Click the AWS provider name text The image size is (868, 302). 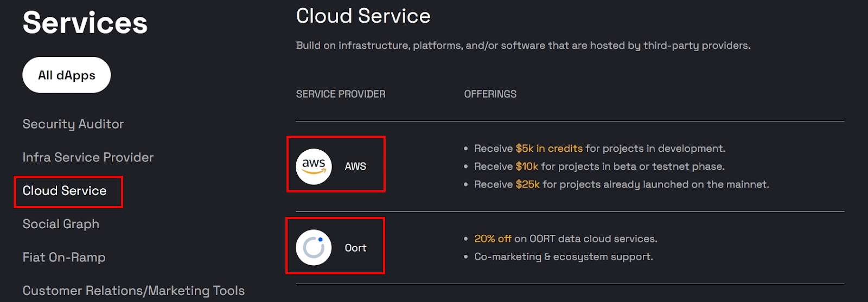click(355, 166)
